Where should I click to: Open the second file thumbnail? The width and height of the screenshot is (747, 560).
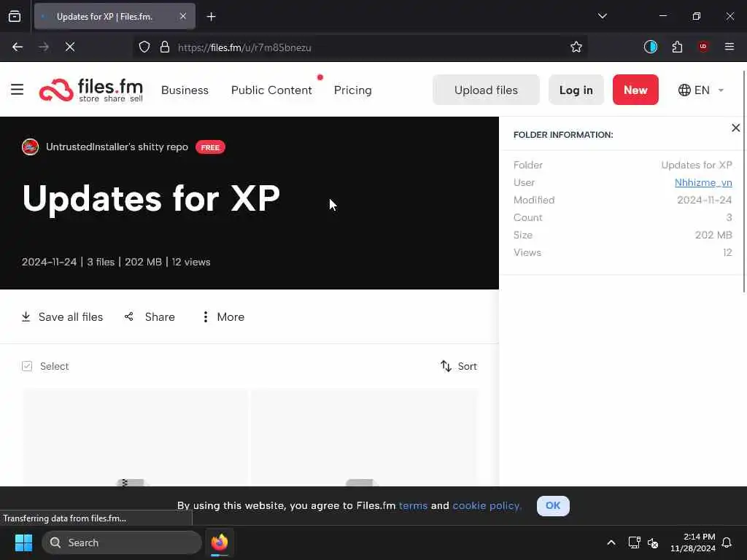(365, 437)
